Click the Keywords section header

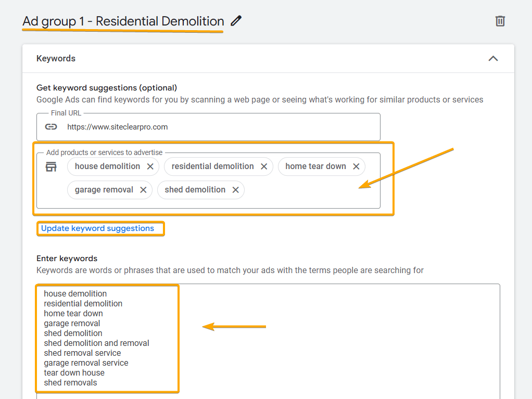tap(56, 58)
